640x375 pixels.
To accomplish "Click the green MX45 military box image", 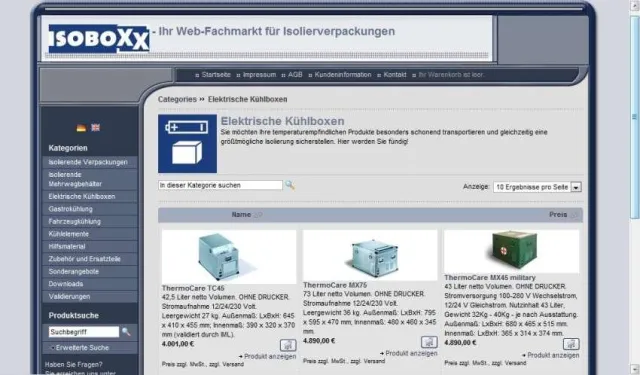I will [511, 251].
